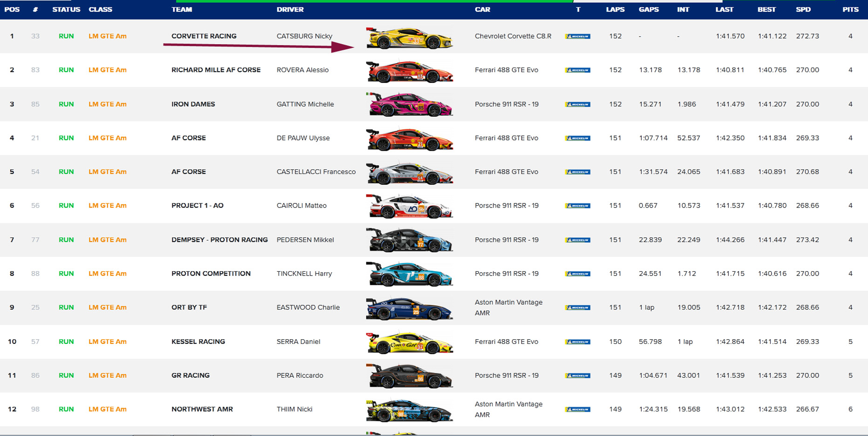Image resolution: width=868 pixels, height=436 pixels.
Task: Click the yellow Corvette C8.R car image
Action: (x=409, y=38)
